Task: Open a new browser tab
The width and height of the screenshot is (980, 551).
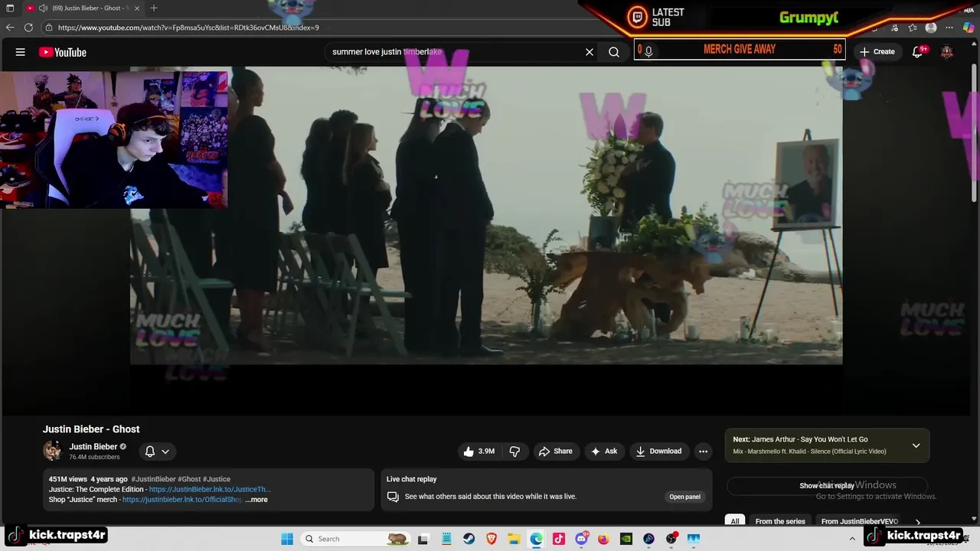Action: (x=154, y=8)
